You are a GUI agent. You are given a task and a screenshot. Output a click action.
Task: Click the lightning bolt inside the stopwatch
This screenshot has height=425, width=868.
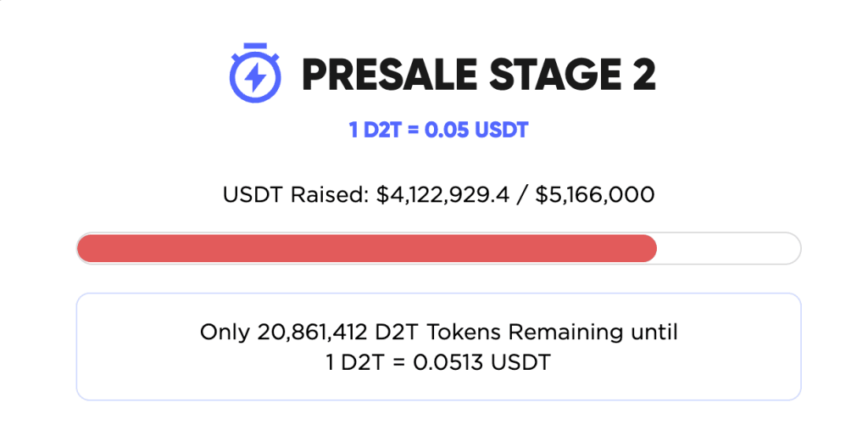click(254, 77)
